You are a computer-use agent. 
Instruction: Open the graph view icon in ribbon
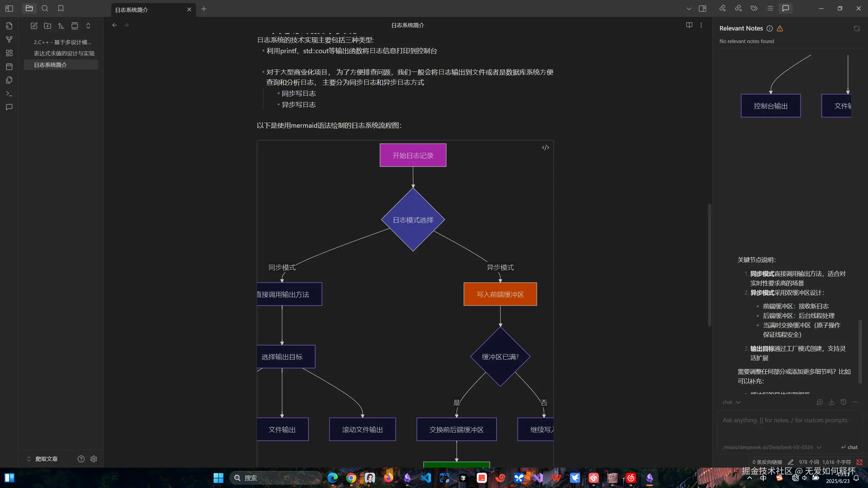pos(9,40)
